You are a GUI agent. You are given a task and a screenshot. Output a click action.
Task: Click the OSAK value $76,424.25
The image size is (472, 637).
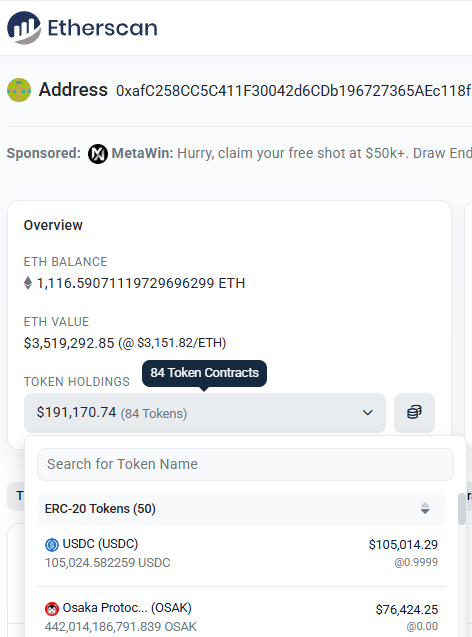pyautogui.click(x=407, y=609)
